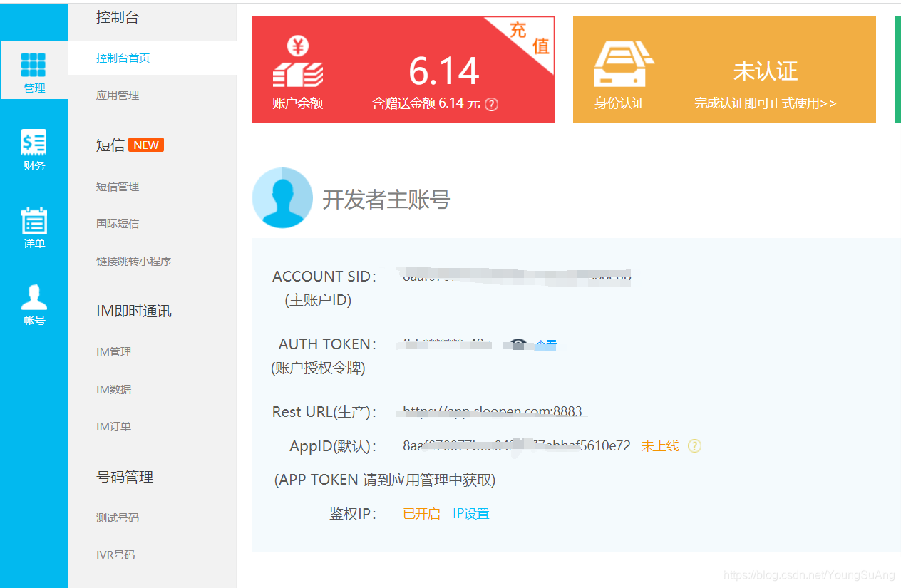Click the APP TOKEN 请到应用管理中获取 note

[385, 480]
